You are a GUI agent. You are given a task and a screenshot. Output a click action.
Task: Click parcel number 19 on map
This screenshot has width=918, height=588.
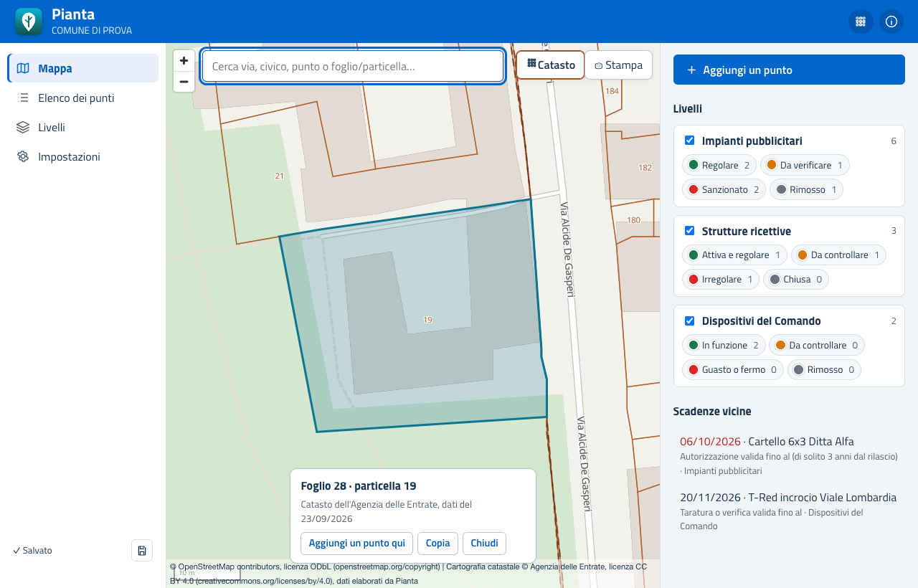point(427,320)
